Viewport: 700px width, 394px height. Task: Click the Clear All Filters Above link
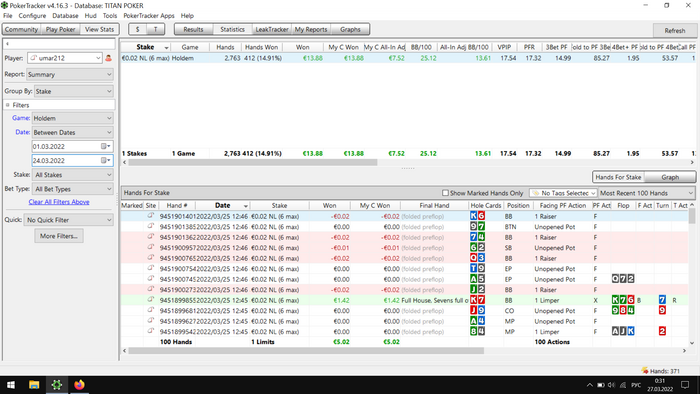coord(59,202)
